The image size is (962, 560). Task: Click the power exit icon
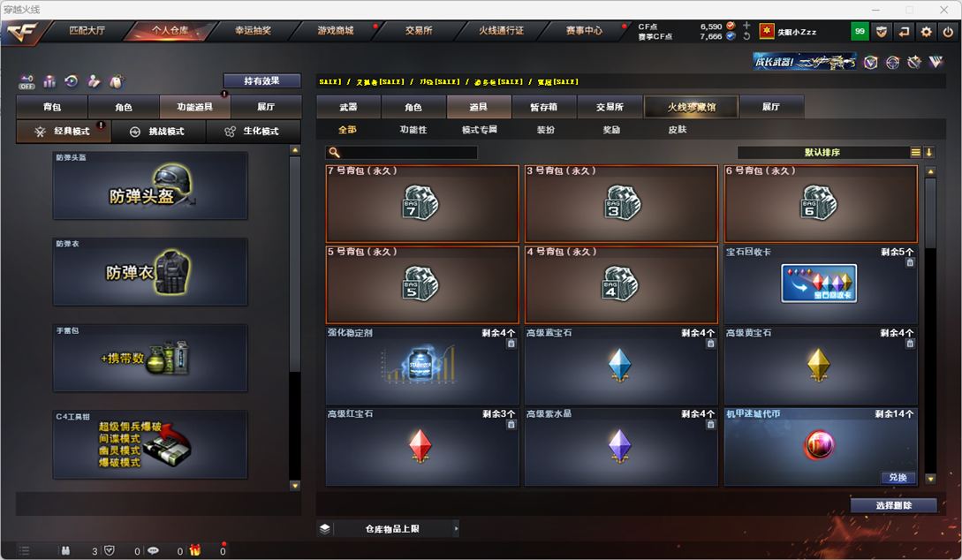point(948,32)
